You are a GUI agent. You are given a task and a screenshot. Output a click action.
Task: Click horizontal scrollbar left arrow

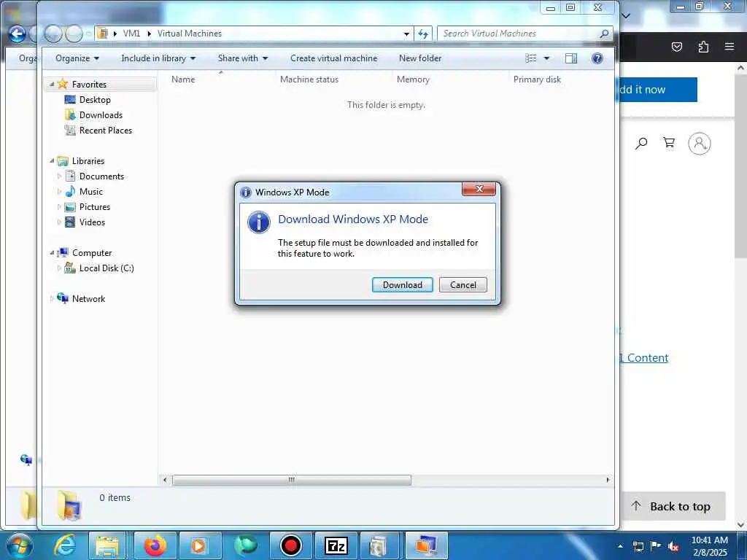[165, 480]
